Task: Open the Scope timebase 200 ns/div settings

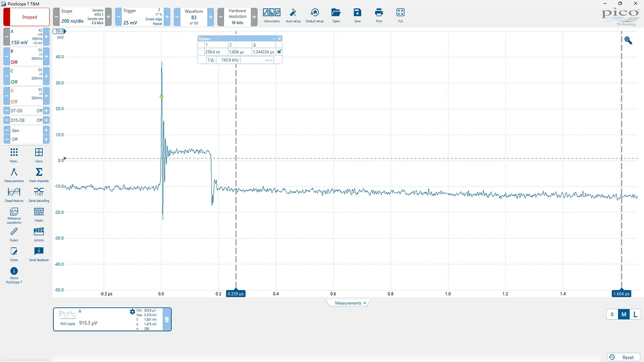Action: point(82,17)
